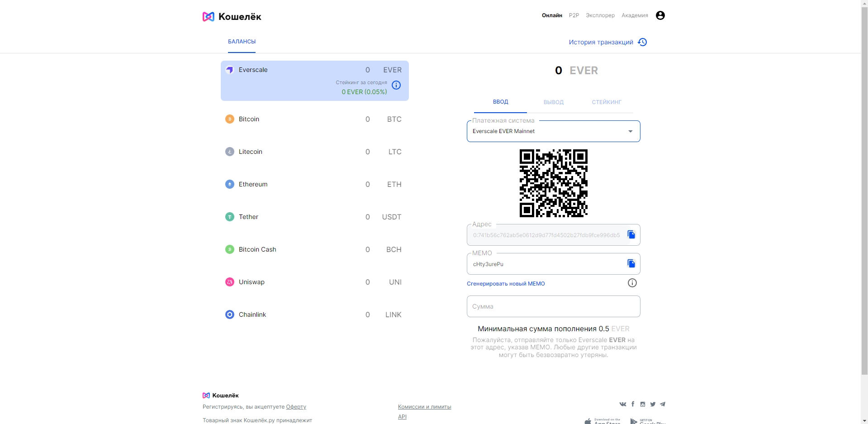Open the MEMO info icon
This screenshot has width=868, height=424.
pos(632,283)
